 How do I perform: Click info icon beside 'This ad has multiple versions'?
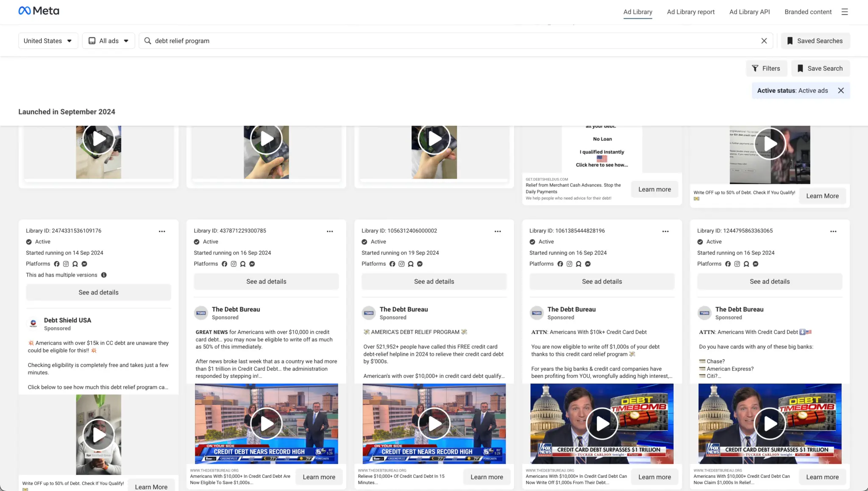pos(104,275)
